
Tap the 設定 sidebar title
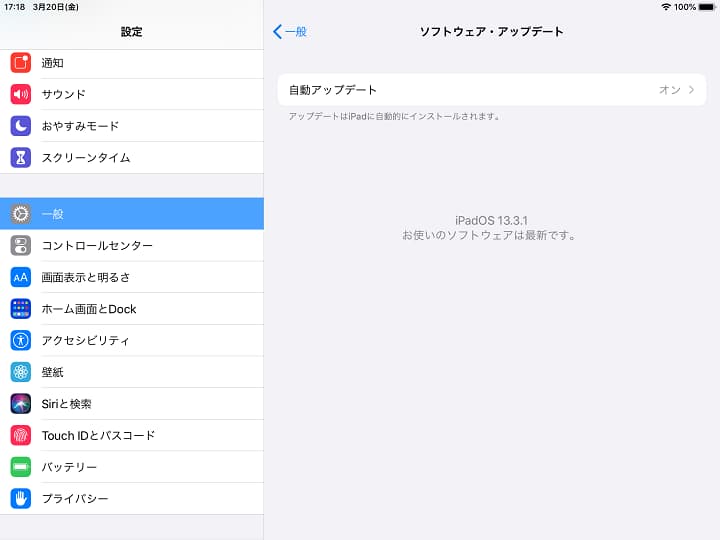(x=132, y=32)
